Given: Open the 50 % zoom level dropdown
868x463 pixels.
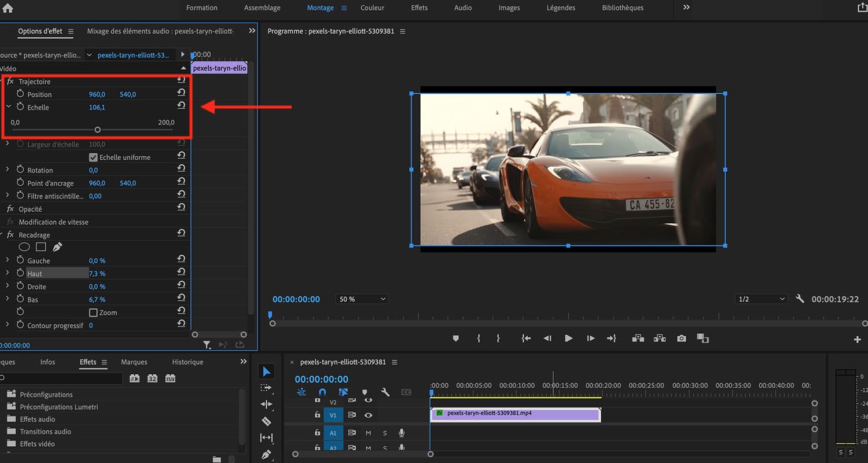Looking at the screenshot, I should pos(362,299).
